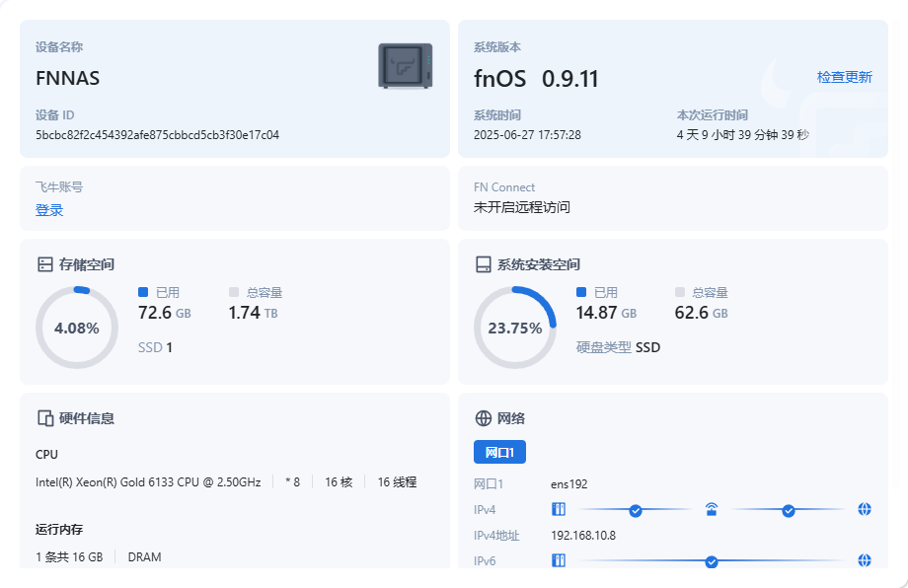Click the ens192 interface name
Viewport: 908px width, 588px height.
pyautogui.click(x=569, y=483)
